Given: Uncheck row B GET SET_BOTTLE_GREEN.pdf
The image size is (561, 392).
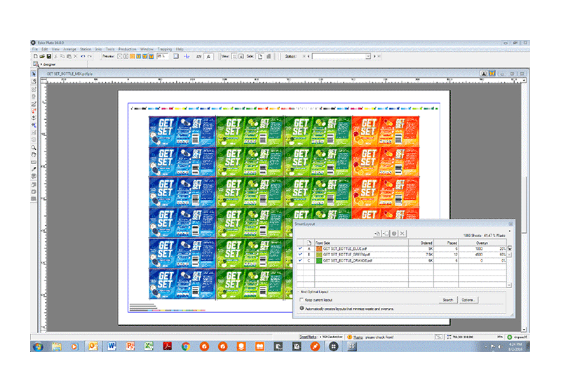Looking at the screenshot, I should point(300,255).
